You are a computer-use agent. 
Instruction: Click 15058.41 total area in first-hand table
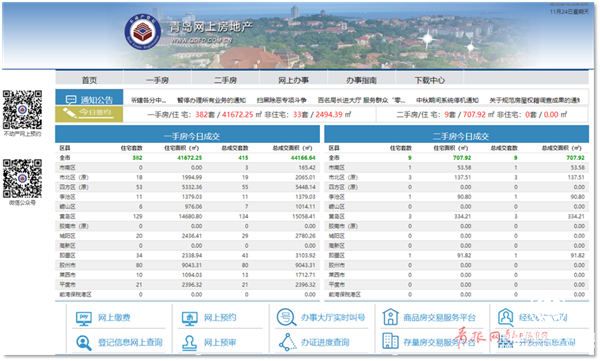coord(304,216)
